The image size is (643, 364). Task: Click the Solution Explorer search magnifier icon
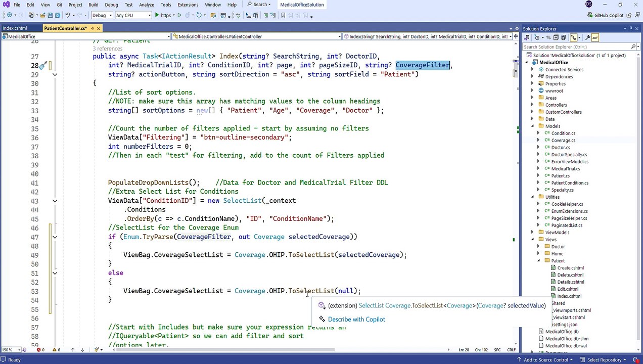633,47
